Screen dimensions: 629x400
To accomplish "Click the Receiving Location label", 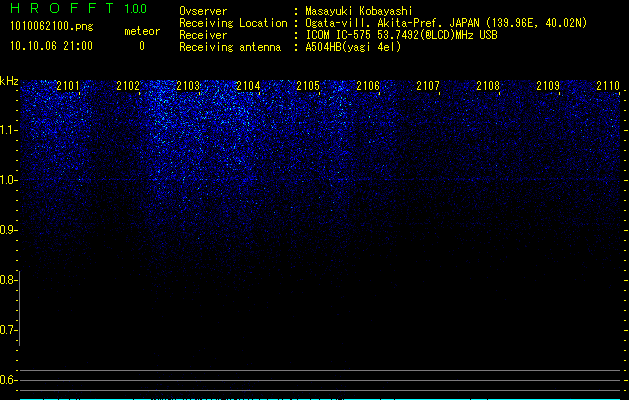I will (233, 23).
